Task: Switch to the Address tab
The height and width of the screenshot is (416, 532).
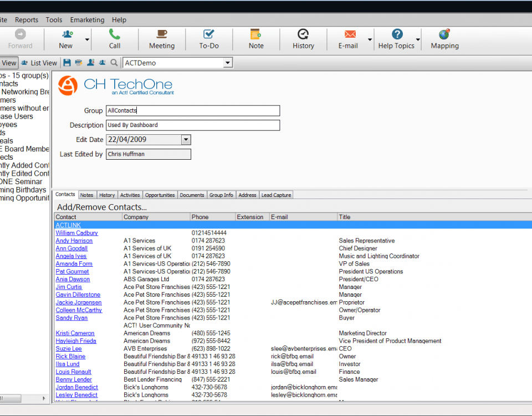Action: [x=247, y=195]
